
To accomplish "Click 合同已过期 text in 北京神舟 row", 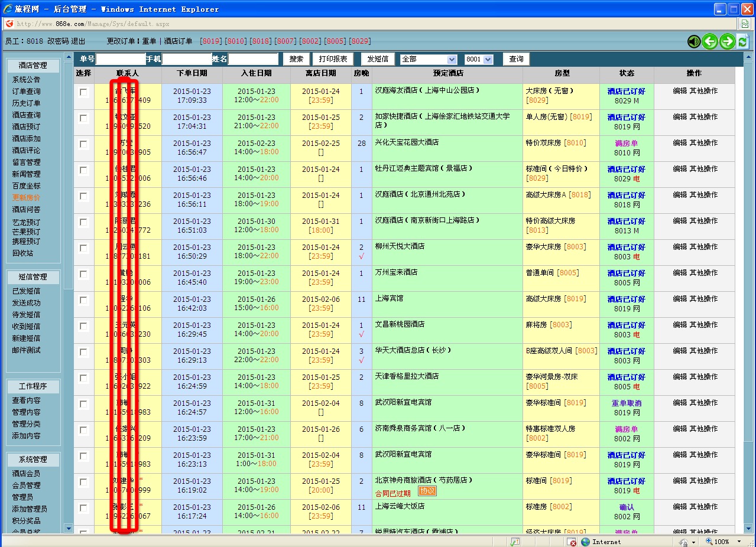I will tap(393, 493).
